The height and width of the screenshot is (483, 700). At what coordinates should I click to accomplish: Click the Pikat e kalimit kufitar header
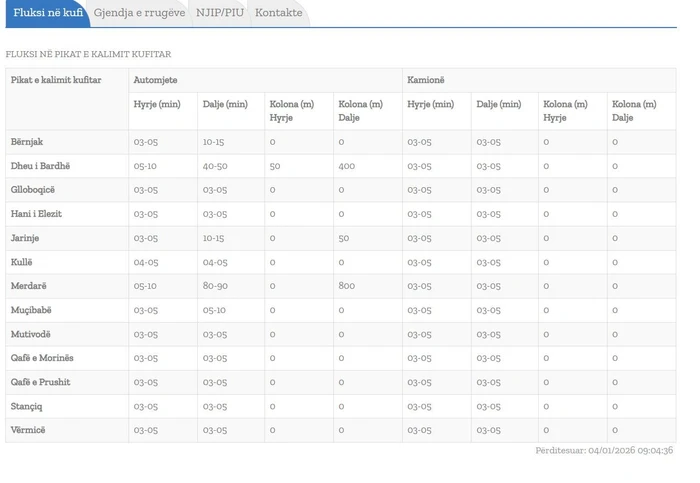[x=56, y=80]
